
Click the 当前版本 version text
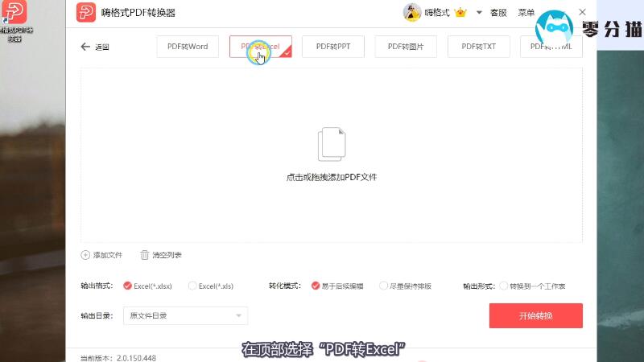118,358
